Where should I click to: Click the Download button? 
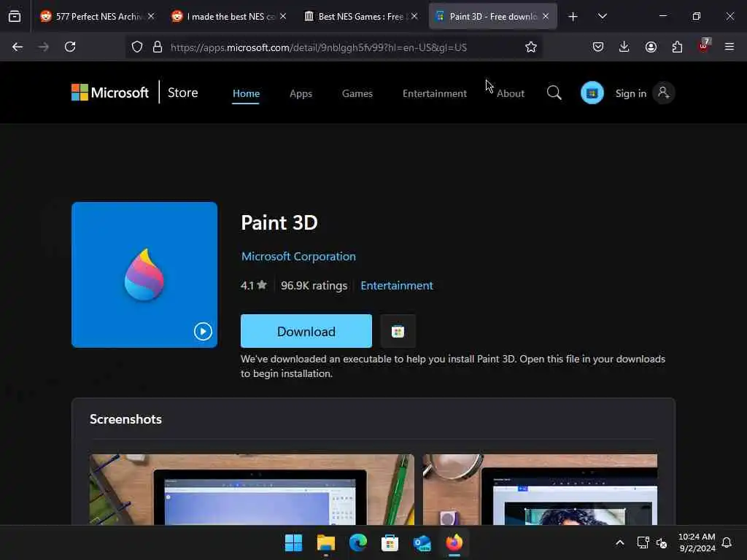point(306,331)
